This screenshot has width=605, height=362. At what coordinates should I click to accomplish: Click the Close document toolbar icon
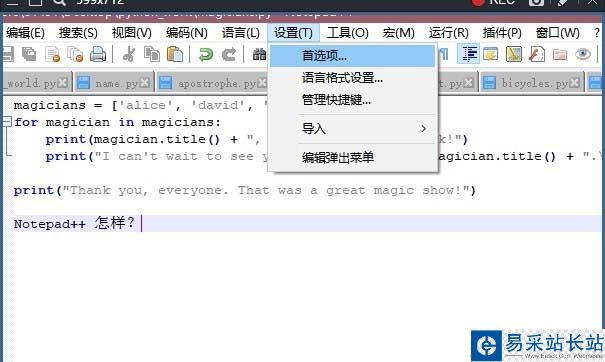pos(52,54)
